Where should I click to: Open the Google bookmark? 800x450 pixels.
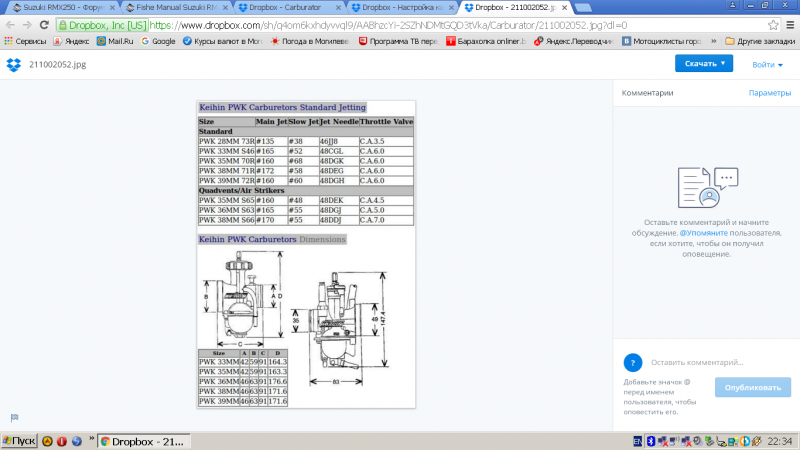coord(158,41)
